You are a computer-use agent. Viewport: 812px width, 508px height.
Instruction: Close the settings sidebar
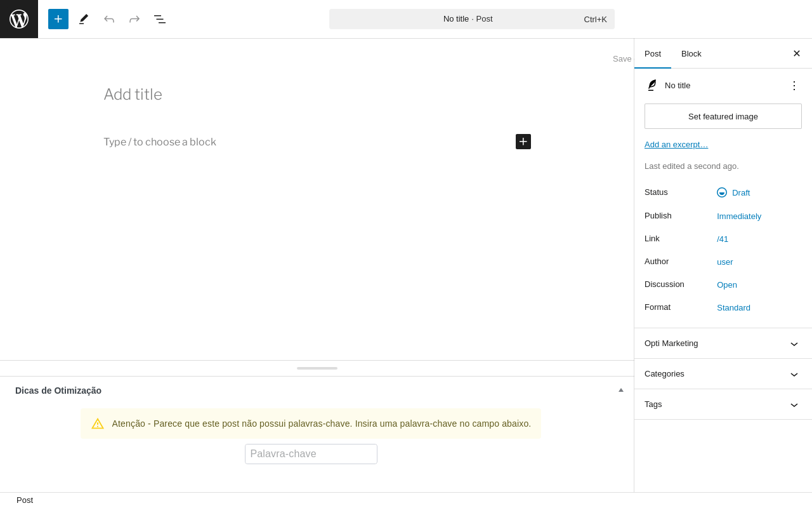point(797,53)
